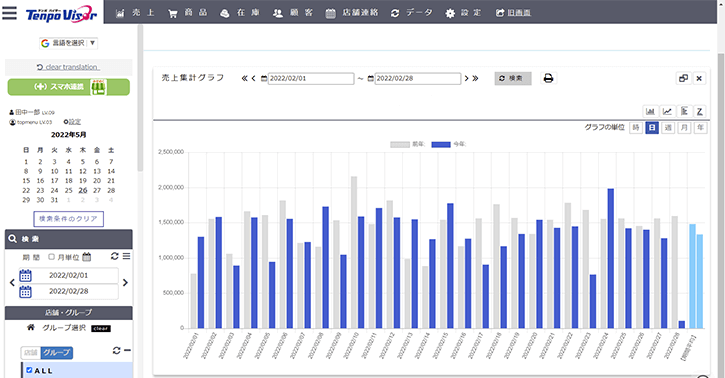This screenshot has height=378, width=725.
Task: Click the home icon by グループ選択
Action: click(x=31, y=327)
